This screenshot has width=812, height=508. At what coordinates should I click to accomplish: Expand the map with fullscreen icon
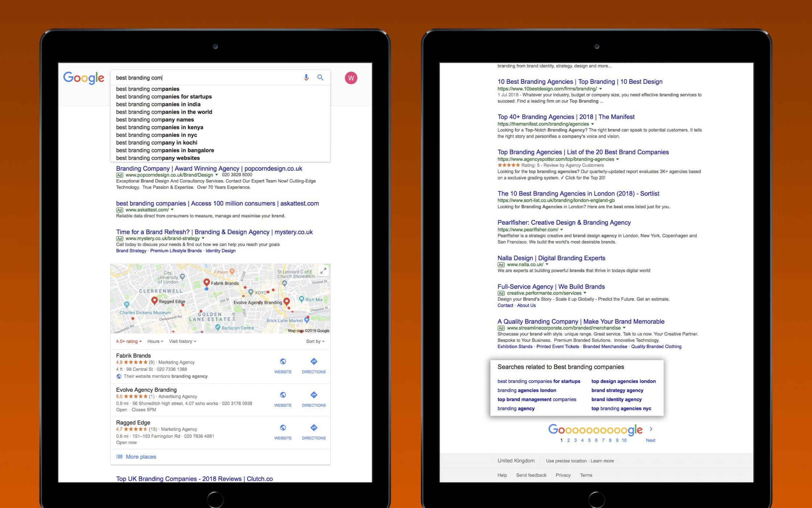323,271
